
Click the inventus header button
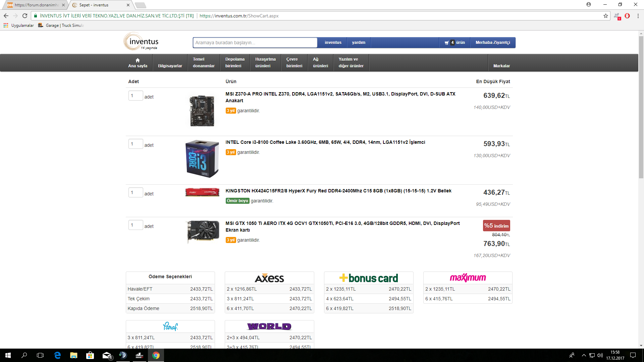(333, 43)
